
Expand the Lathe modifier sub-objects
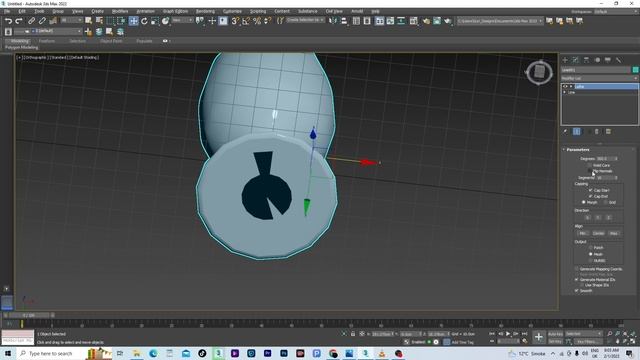point(571,87)
